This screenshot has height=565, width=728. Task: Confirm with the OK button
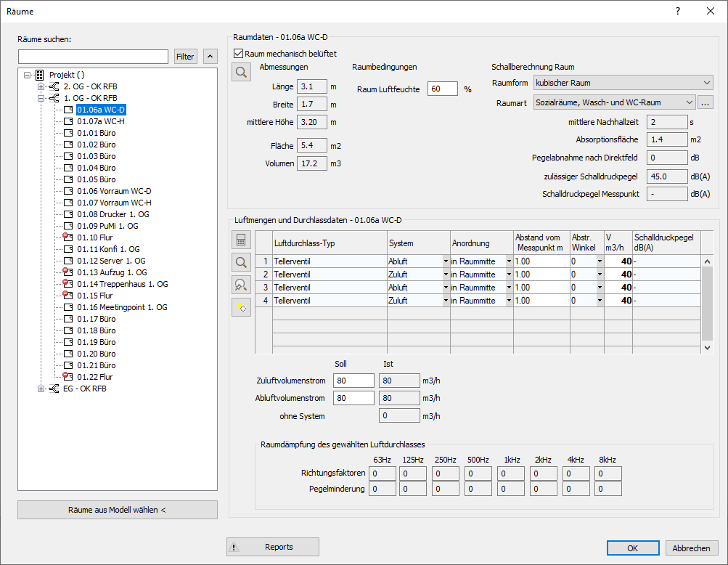pyautogui.click(x=633, y=548)
